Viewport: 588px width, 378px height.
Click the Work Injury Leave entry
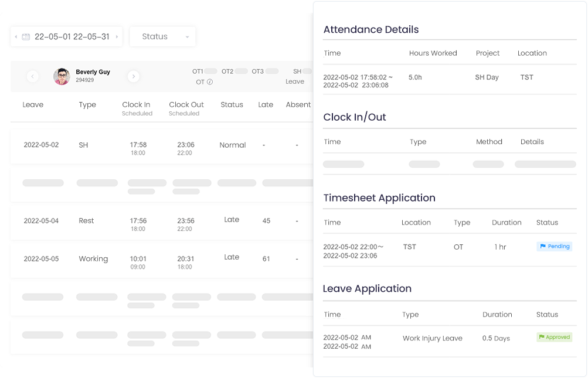point(433,338)
